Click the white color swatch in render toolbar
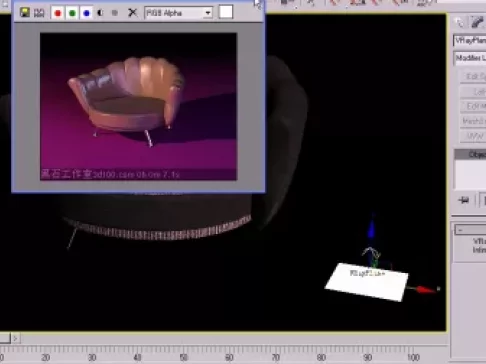Image resolution: width=486 pixels, height=364 pixels. pyautogui.click(x=226, y=12)
